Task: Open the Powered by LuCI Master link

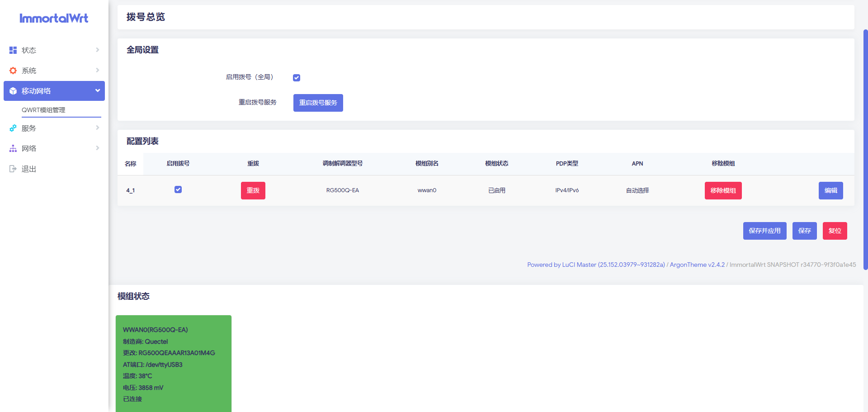Action: click(596, 265)
